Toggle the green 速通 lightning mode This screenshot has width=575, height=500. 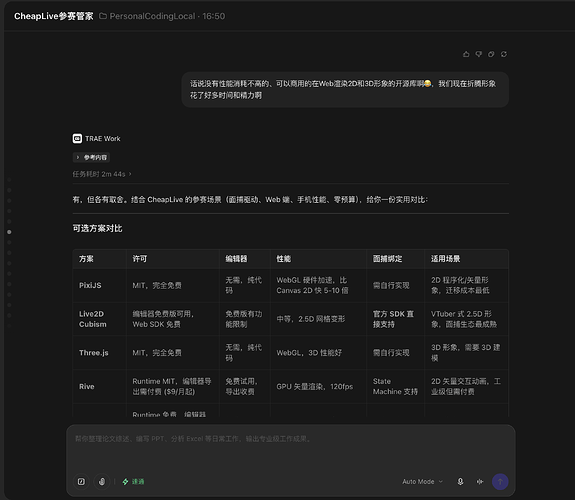click(x=133, y=482)
